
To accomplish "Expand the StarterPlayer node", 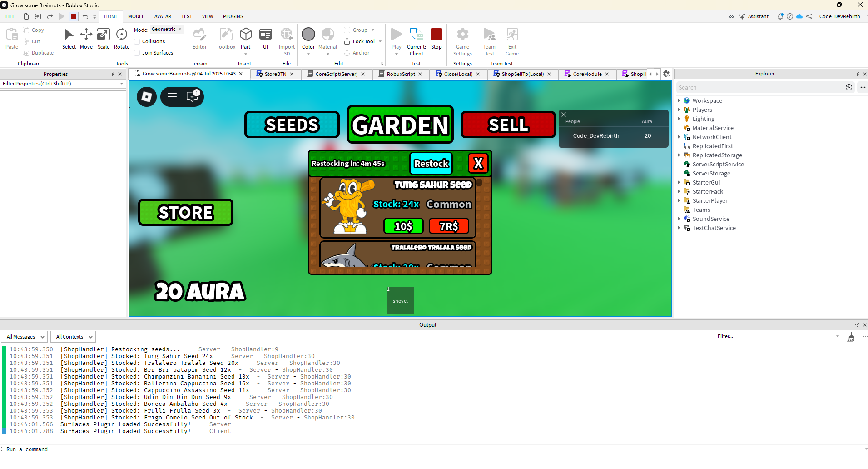I will tap(679, 200).
